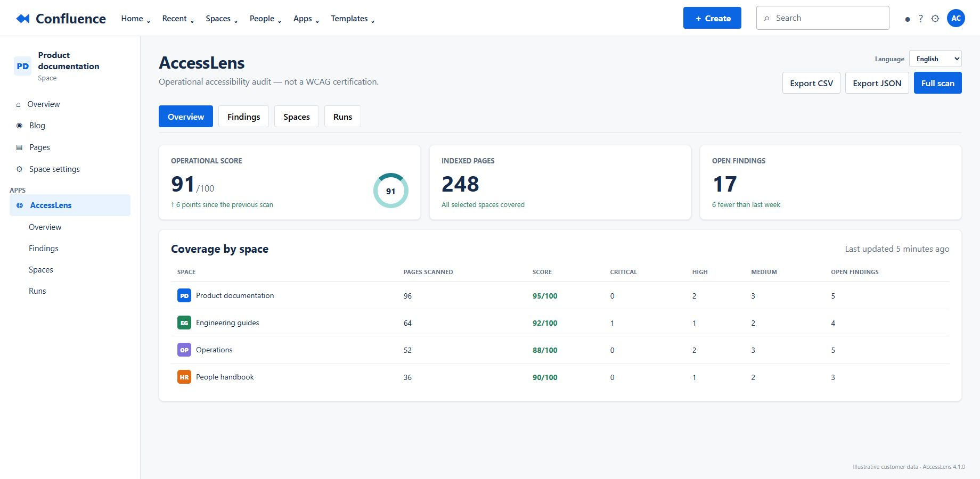The image size is (980, 479).
Task: Click the PD badge for Product documentation row
Action: point(184,296)
